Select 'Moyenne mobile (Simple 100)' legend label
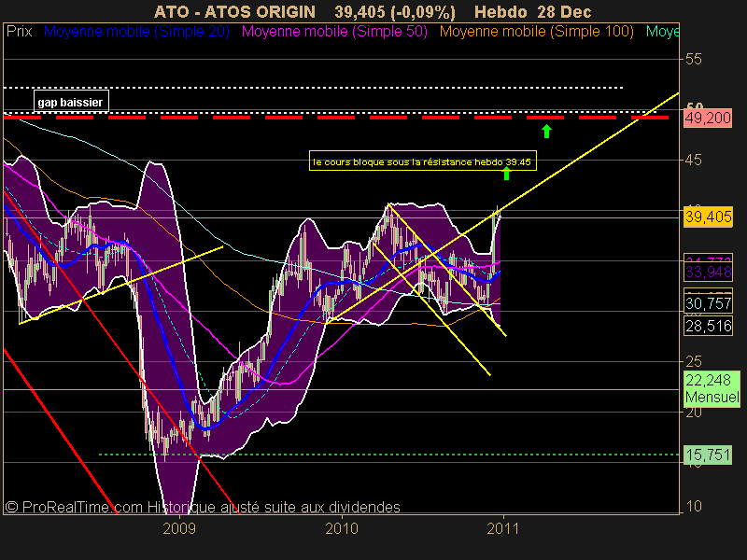This screenshot has width=747, height=560. coord(536,32)
